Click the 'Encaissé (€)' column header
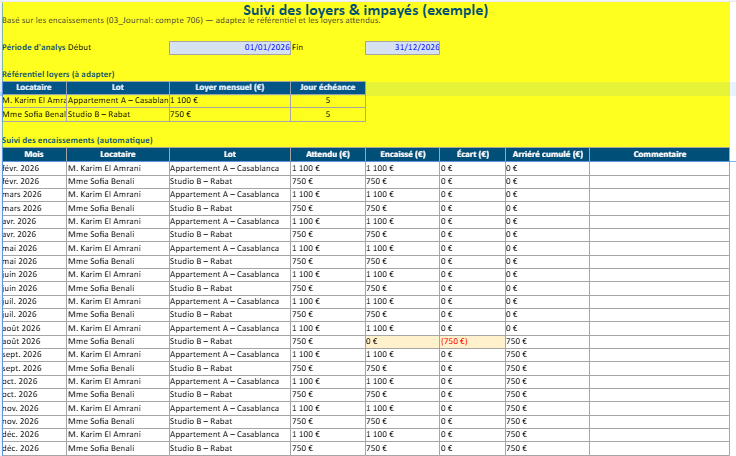 point(401,155)
